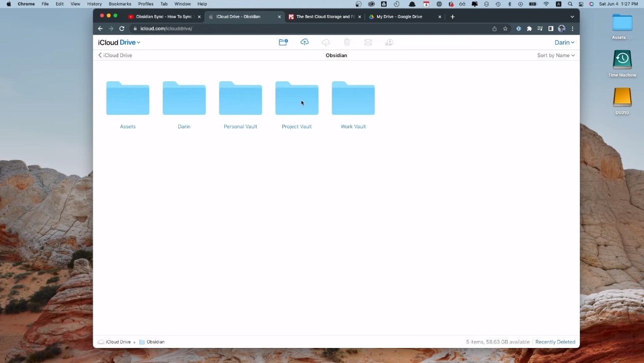Image resolution: width=644 pixels, height=363 pixels.
Task: Open the Chrome extensions puzzle icon
Action: [x=529, y=29]
